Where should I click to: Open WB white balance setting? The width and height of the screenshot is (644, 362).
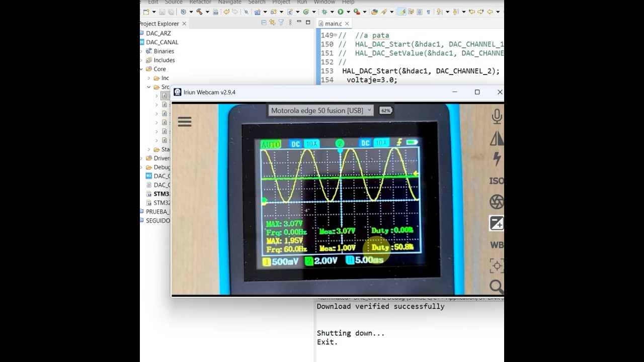[x=497, y=245]
